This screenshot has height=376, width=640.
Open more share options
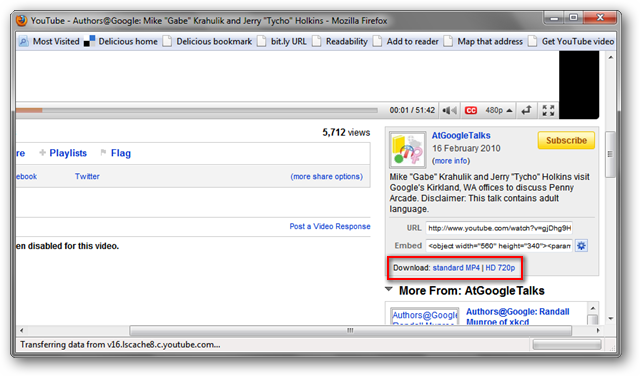(327, 176)
